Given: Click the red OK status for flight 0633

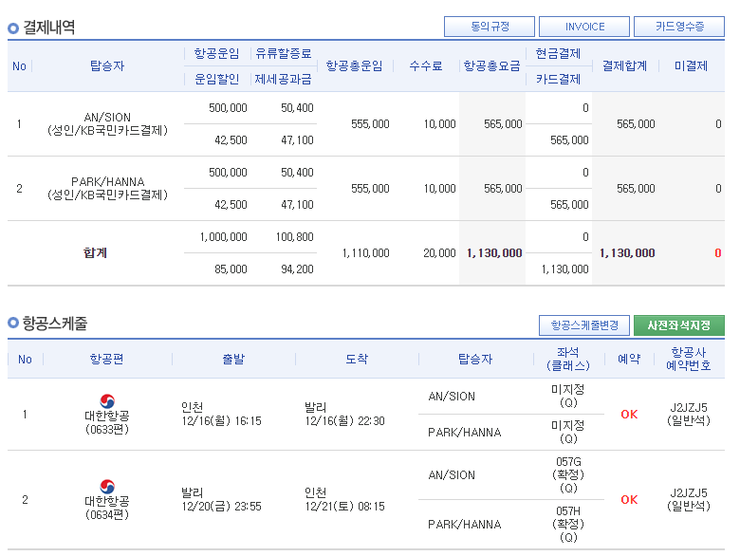Looking at the screenshot, I should pyautogui.click(x=629, y=414).
